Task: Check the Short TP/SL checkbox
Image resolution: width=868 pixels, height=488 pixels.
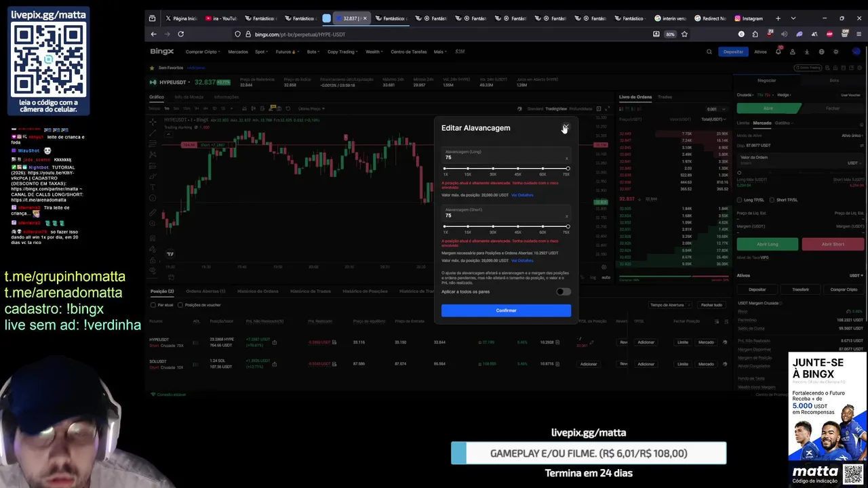Action: (x=772, y=200)
